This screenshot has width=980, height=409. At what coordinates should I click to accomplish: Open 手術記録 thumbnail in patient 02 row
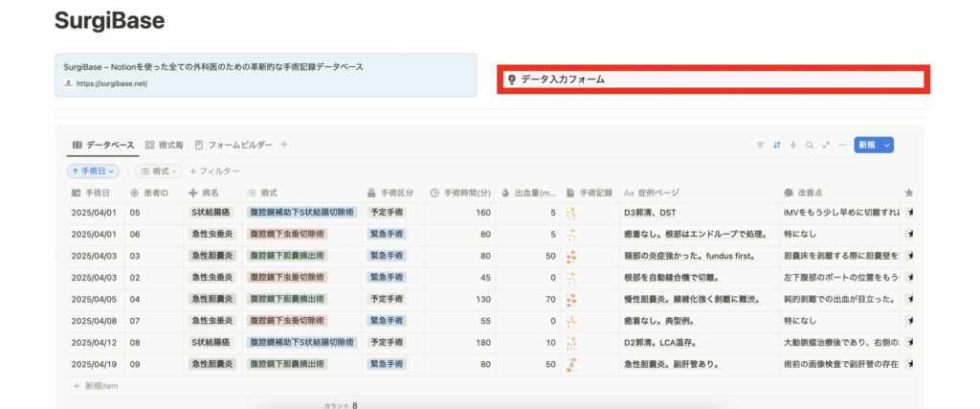pyautogui.click(x=570, y=277)
